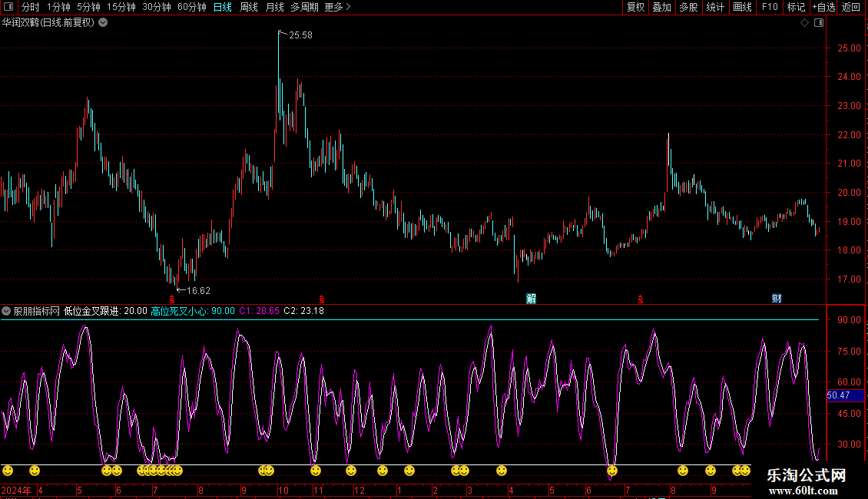Click the C1: 28.65 value
The image size is (868, 499).
[x=259, y=311]
